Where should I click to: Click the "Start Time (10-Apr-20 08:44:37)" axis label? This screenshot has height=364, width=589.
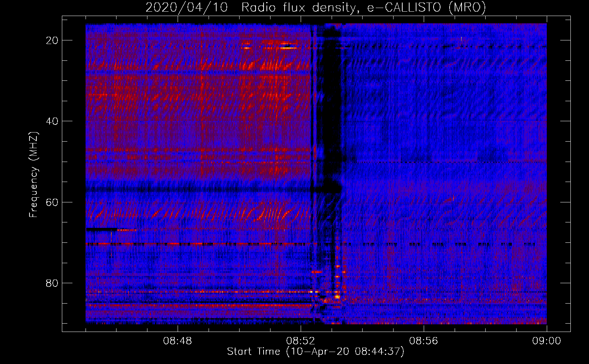pyautogui.click(x=316, y=352)
